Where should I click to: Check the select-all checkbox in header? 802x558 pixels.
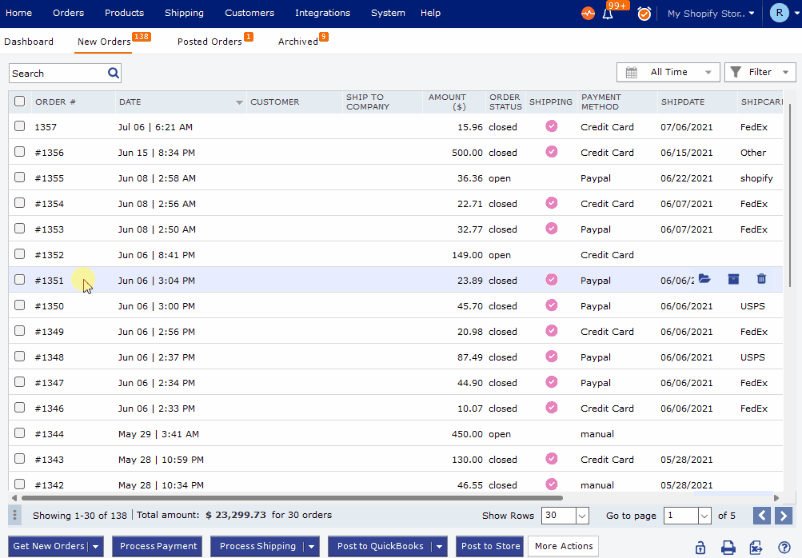[20, 101]
